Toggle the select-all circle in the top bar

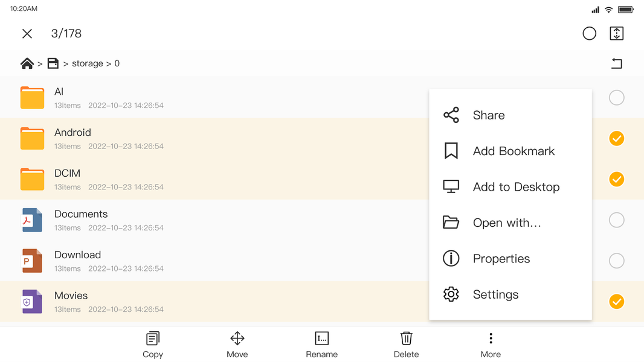click(589, 33)
